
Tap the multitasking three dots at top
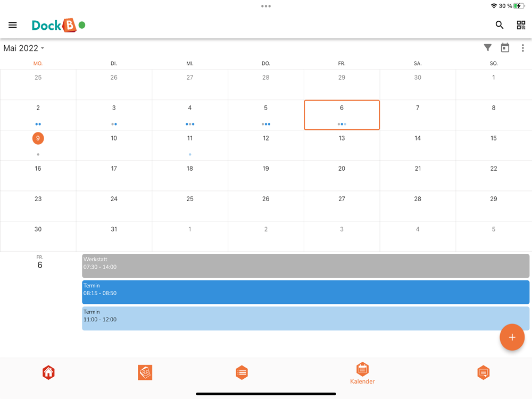click(266, 6)
